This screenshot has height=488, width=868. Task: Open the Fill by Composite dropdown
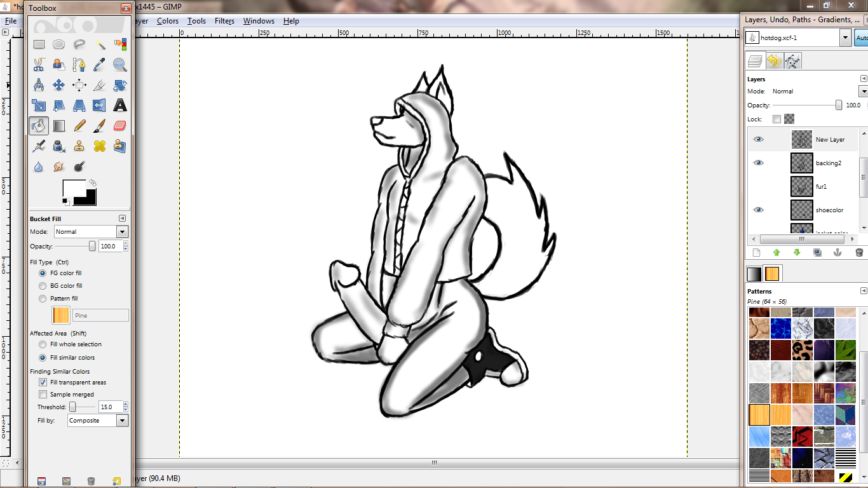[x=98, y=421]
